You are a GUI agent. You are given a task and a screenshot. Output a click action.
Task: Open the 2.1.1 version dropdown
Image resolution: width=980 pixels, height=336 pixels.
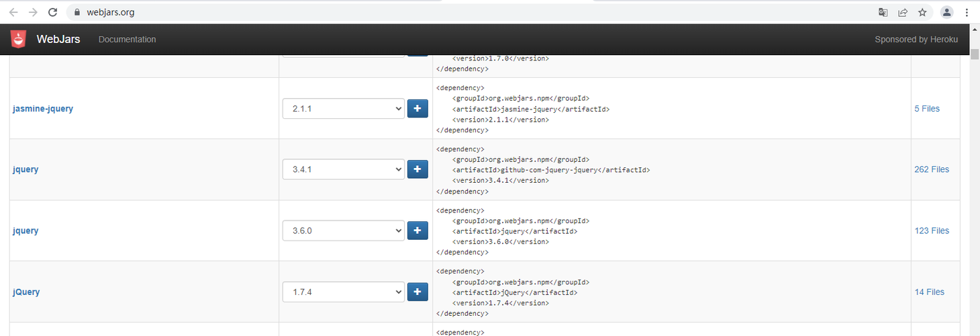click(x=344, y=108)
